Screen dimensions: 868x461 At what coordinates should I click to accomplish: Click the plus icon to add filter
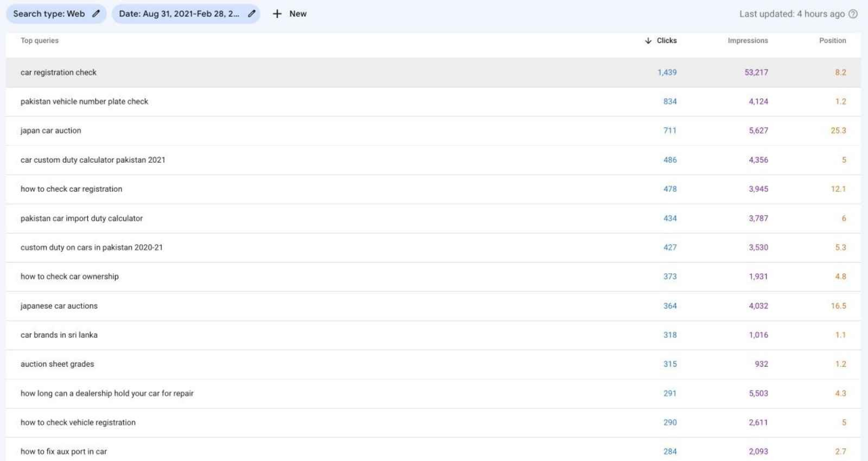tap(277, 14)
